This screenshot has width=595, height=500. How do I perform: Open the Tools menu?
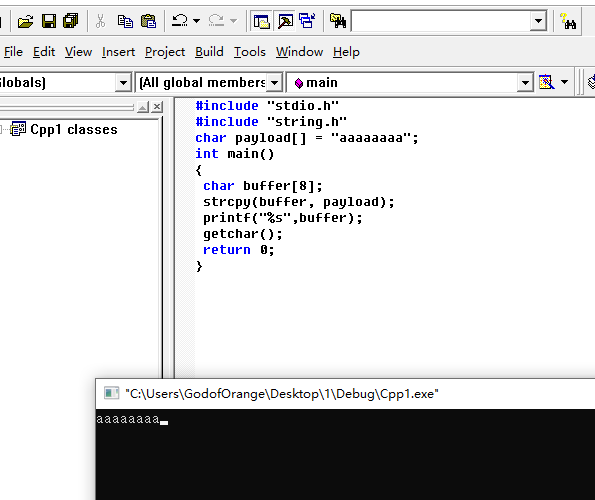pos(249,52)
